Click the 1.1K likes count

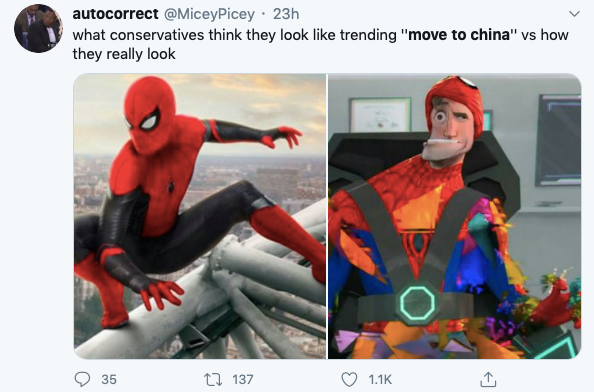[380, 379]
